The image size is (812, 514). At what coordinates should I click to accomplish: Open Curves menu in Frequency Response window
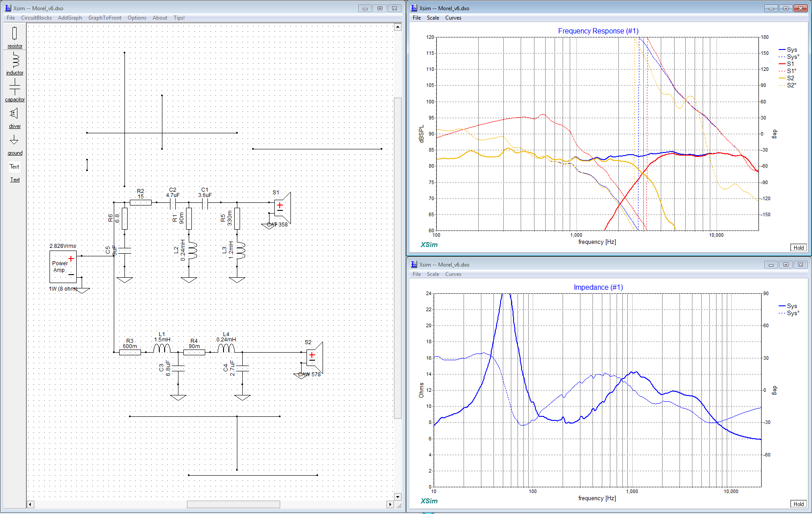(453, 18)
